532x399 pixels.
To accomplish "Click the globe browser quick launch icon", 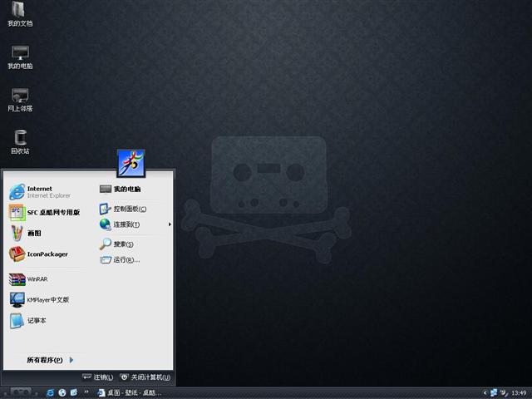I will coord(62,393).
